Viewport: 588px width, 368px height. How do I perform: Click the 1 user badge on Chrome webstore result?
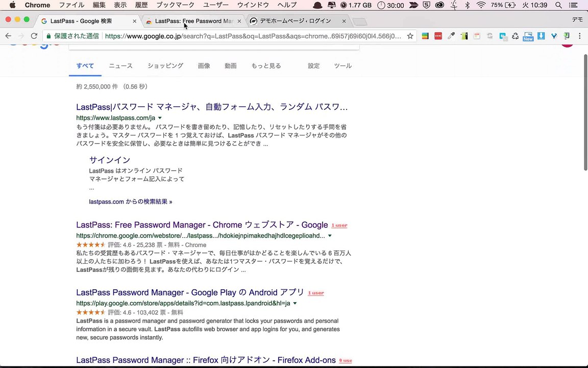pyautogui.click(x=339, y=225)
